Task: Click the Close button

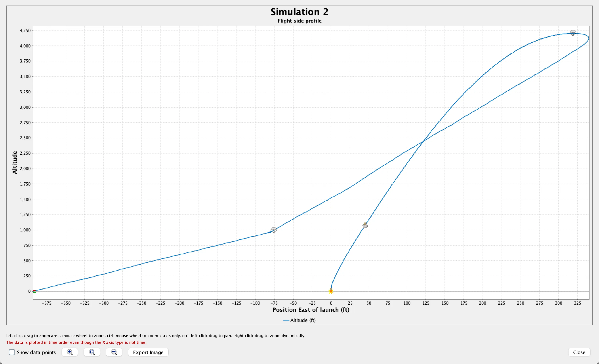Action: click(x=579, y=352)
